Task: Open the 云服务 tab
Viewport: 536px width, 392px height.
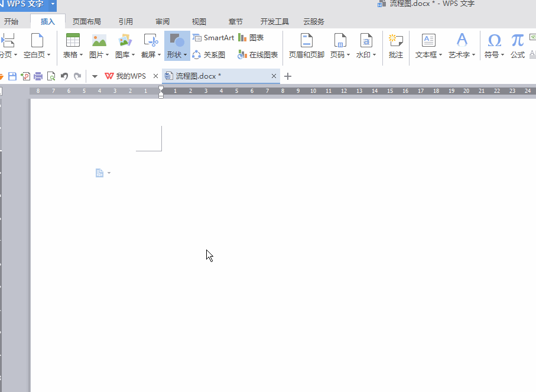Action: point(314,21)
